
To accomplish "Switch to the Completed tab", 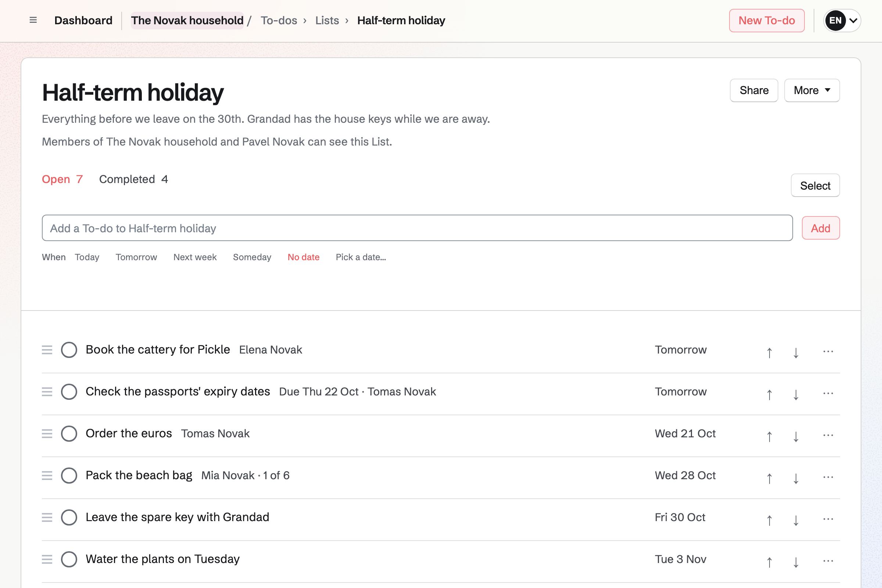I will (133, 179).
